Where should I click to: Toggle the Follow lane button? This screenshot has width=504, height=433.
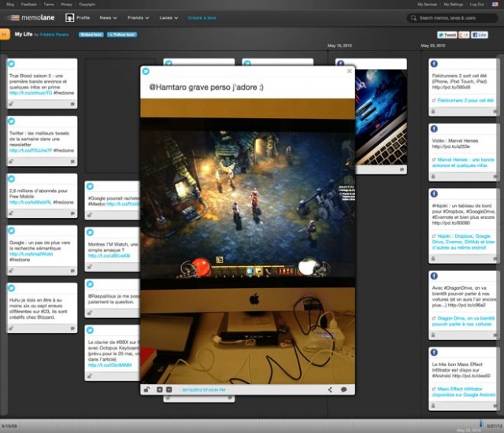122,35
